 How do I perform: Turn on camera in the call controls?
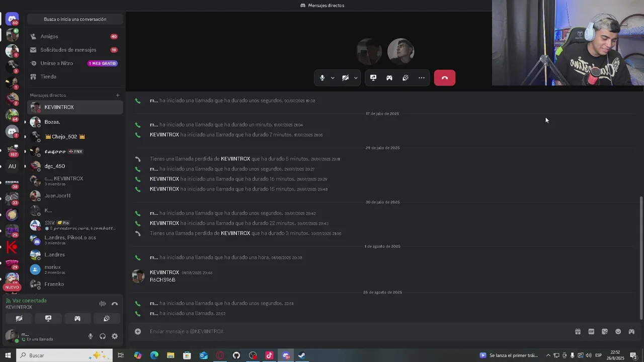click(x=345, y=78)
